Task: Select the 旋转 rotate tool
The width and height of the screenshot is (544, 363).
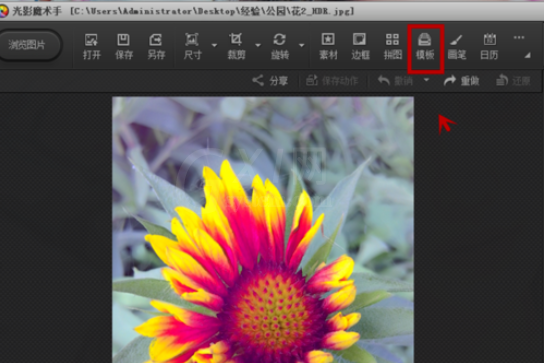Action: coord(280,47)
